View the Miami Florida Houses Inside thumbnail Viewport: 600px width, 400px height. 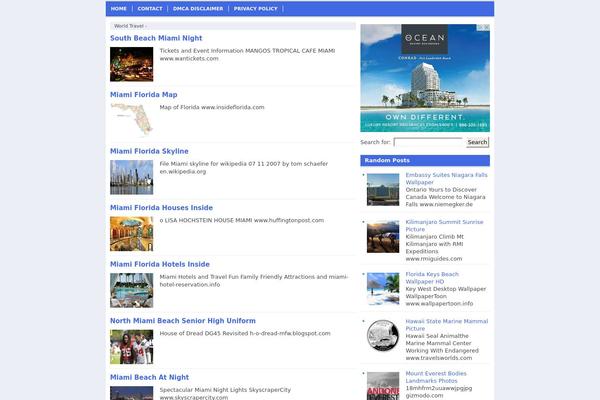tap(132, 234)
